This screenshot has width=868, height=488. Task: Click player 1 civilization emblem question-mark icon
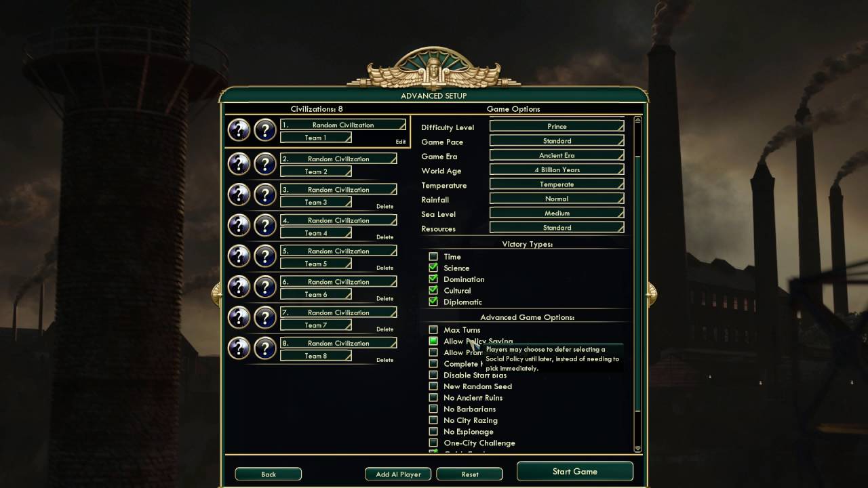click(265, 129)
